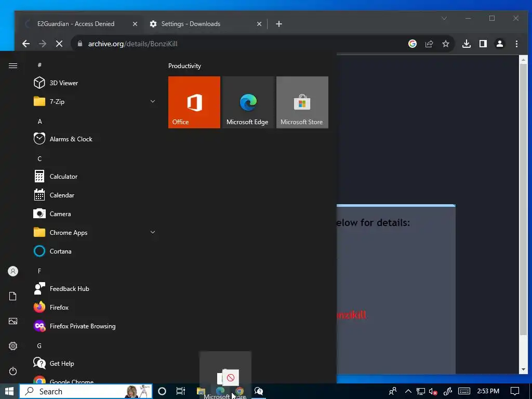532x399 pixels.
Task: Open Documents from Start sidebar
Action: point(13,296)
